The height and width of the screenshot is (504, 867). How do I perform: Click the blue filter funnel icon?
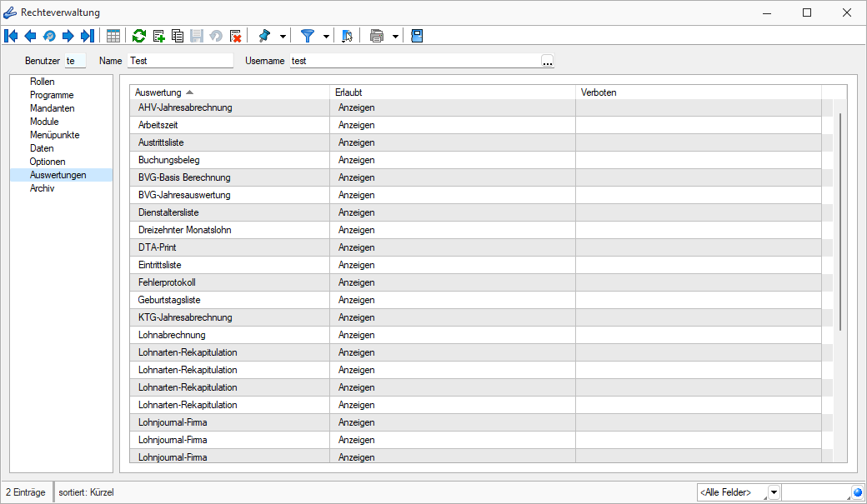click(x=308, y=36)
